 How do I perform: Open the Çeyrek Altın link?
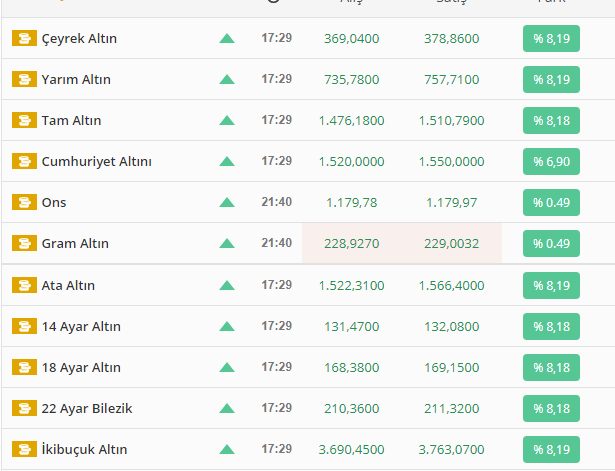[79, 39]
